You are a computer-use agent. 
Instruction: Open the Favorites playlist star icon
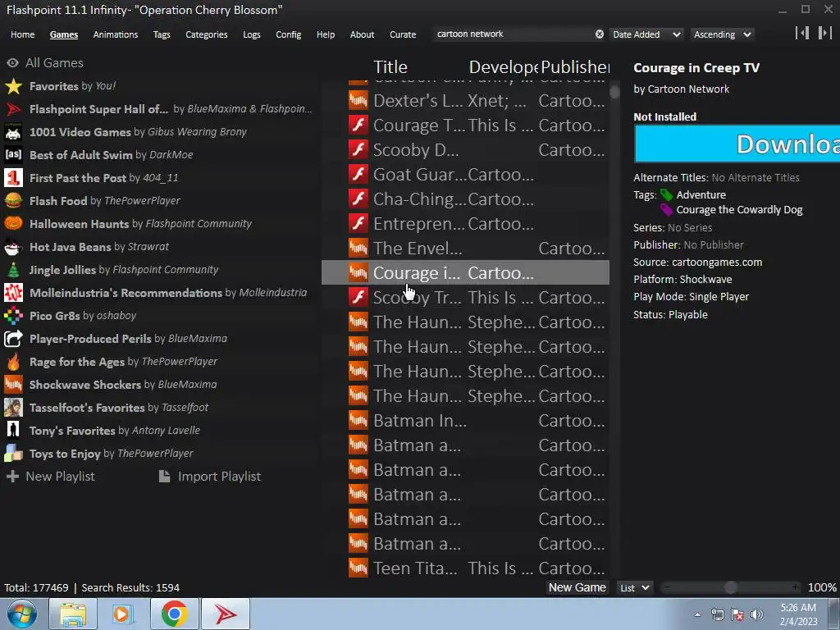pyautogui.click(x=13, y=86)
